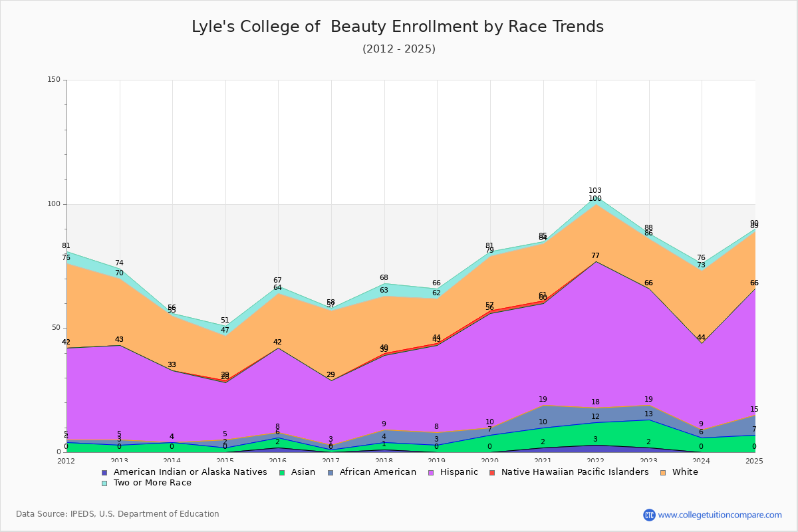Click the 2012 x-axis year label

(66, 461)
